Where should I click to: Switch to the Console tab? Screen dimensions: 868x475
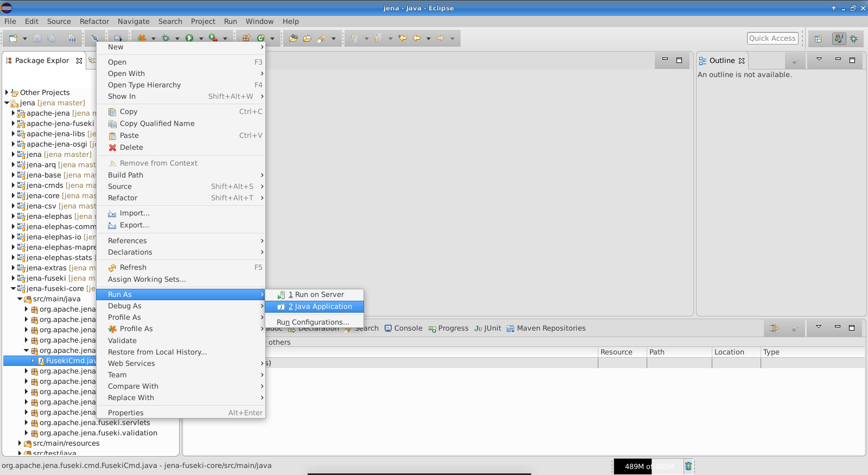403,328
